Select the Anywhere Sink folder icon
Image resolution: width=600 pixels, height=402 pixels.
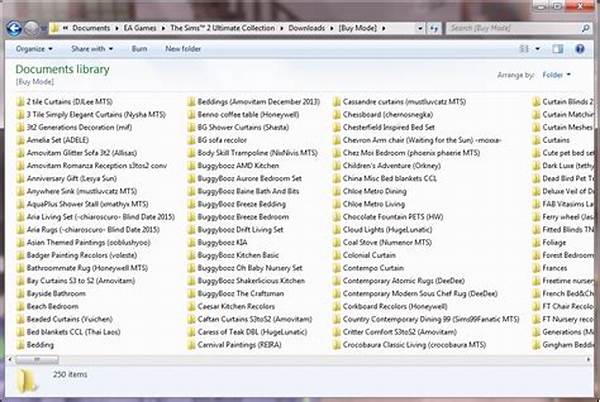point(20,191)
